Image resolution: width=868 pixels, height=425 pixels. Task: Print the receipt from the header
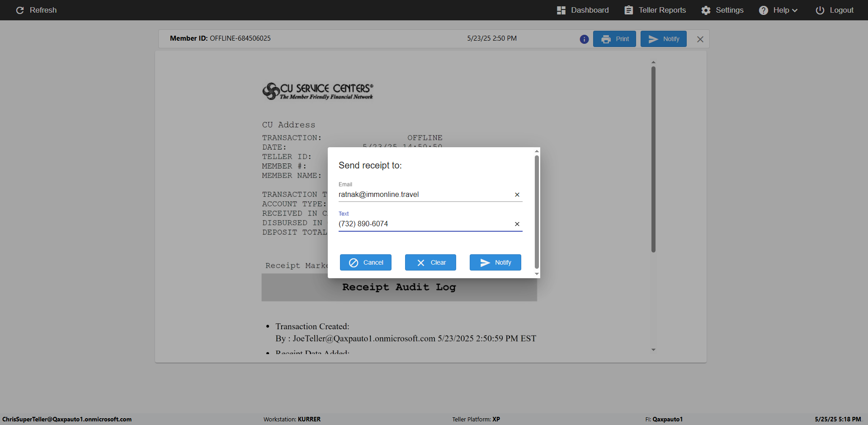point(614,39)
